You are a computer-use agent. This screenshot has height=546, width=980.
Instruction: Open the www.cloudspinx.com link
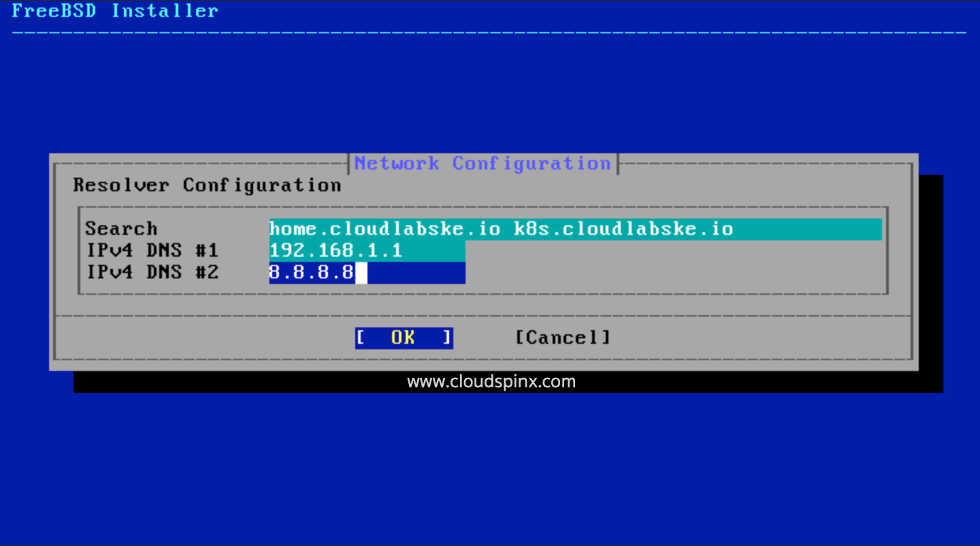[491, 381]
